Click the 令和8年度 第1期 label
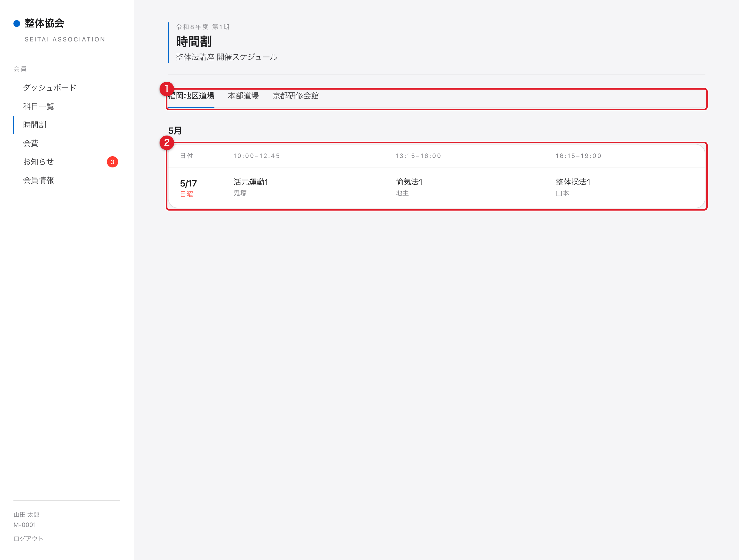 tap(202, 27)
